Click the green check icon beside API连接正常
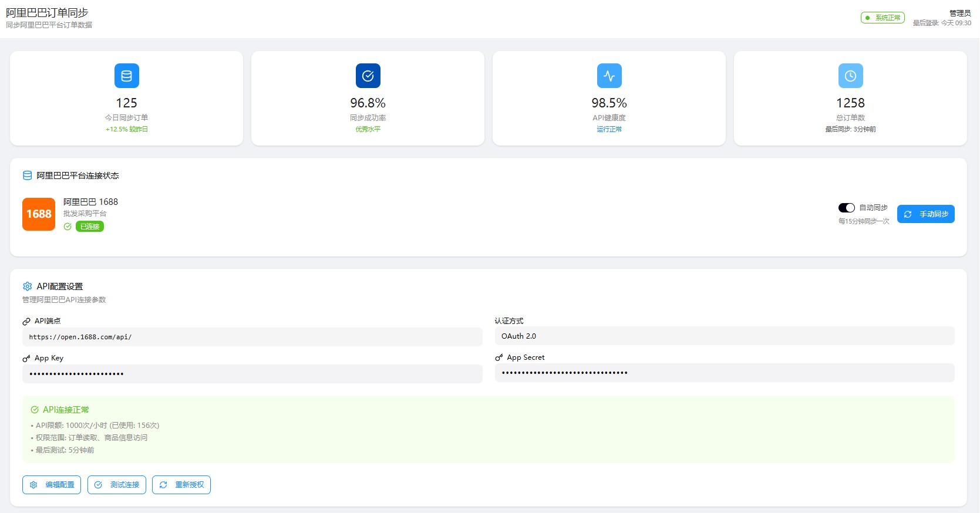The image size is (980, 513). (x=35, y=410)
